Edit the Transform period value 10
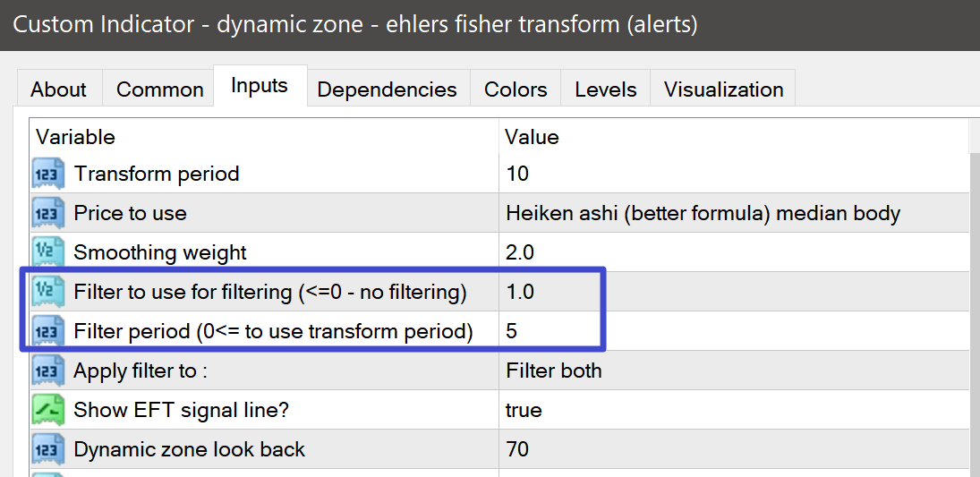 [x=734, y=174]
